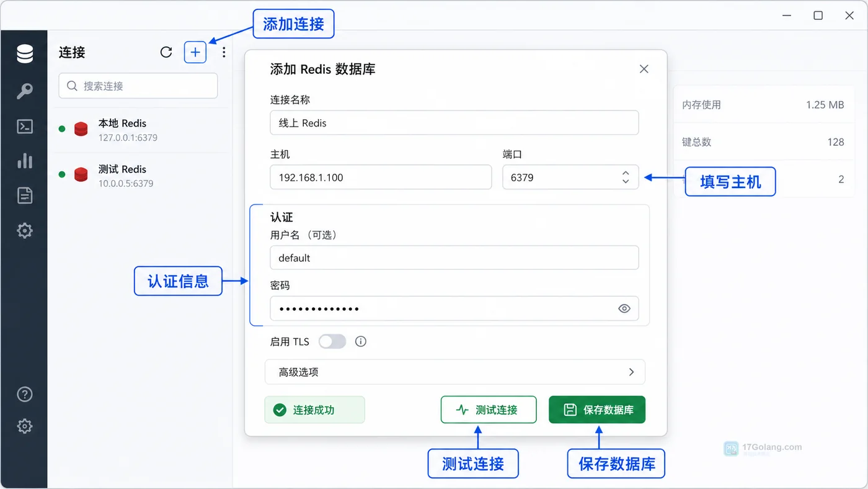Open the connections more options menu
The width and height of the screenshot is (868, 489).
(224, 52)
